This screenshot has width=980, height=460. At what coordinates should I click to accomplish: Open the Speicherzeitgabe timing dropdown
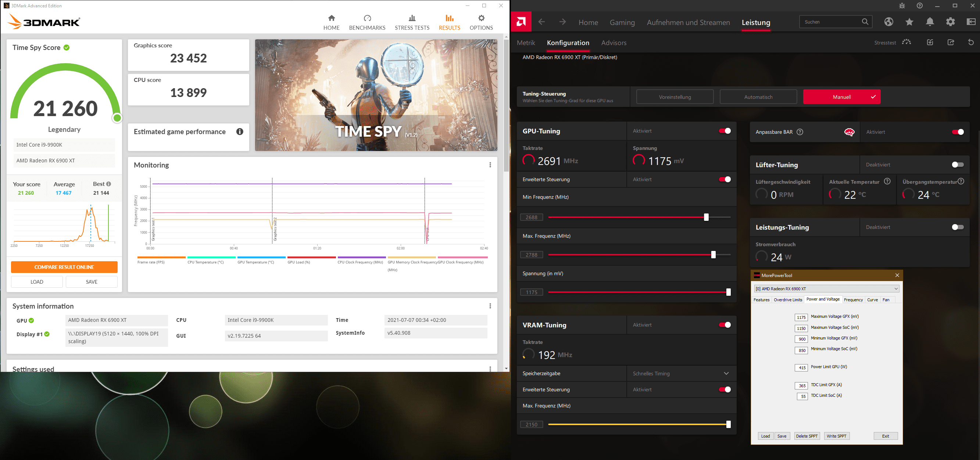click(726, 373)
